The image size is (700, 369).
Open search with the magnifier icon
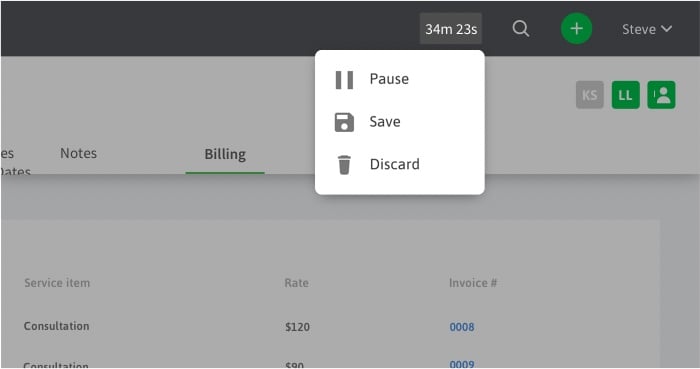(x=521, y=29)
